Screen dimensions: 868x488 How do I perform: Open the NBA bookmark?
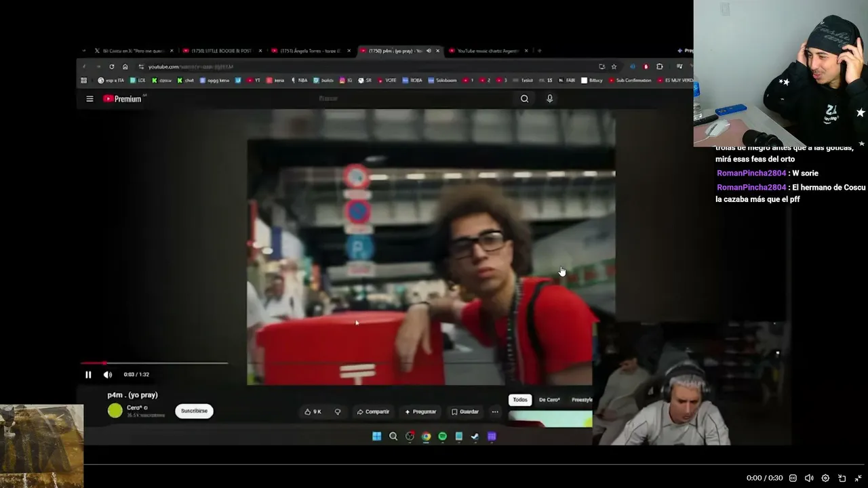pyautogui.click(x=299, y=80)
